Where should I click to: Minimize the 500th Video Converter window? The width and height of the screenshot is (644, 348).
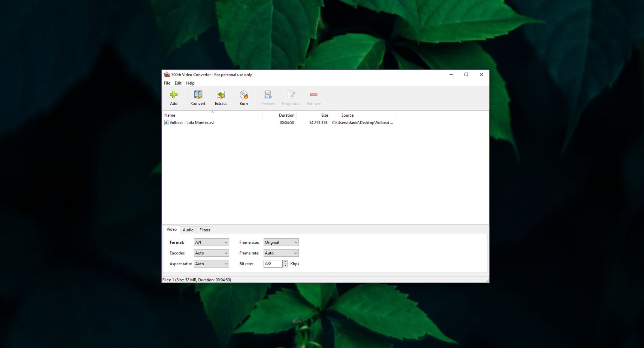451,74
